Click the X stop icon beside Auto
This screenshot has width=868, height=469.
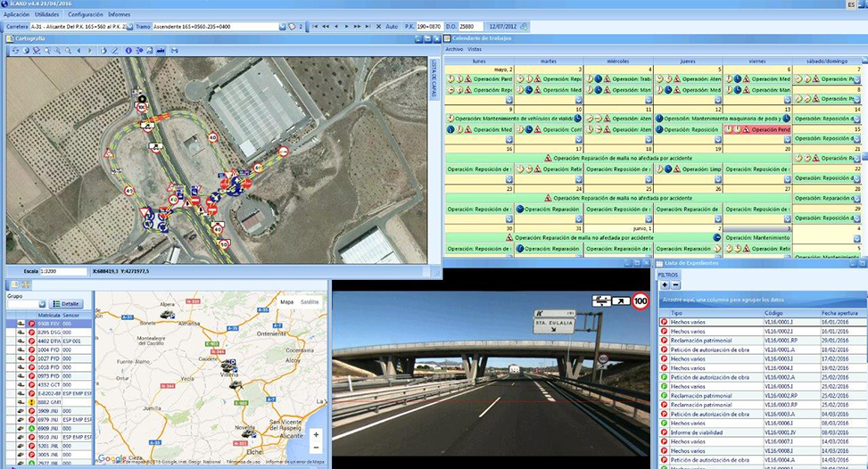pyautogui.click(x=378, y=27)
